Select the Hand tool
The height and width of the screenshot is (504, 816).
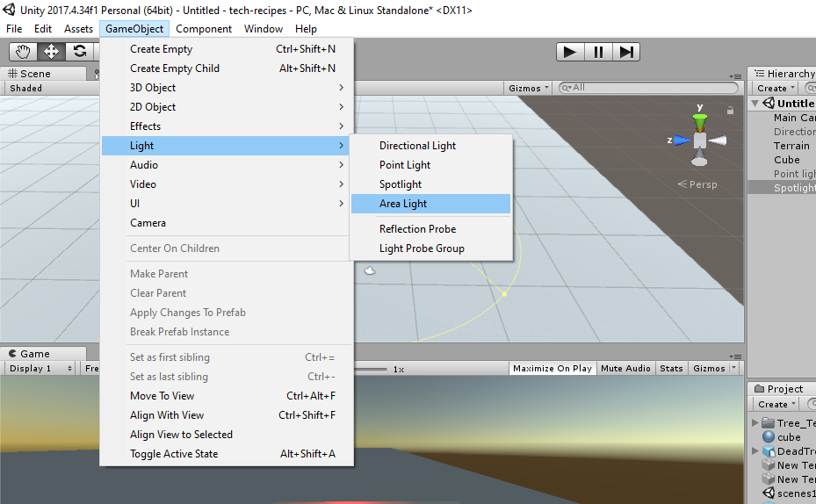click(x=23, y=52)
